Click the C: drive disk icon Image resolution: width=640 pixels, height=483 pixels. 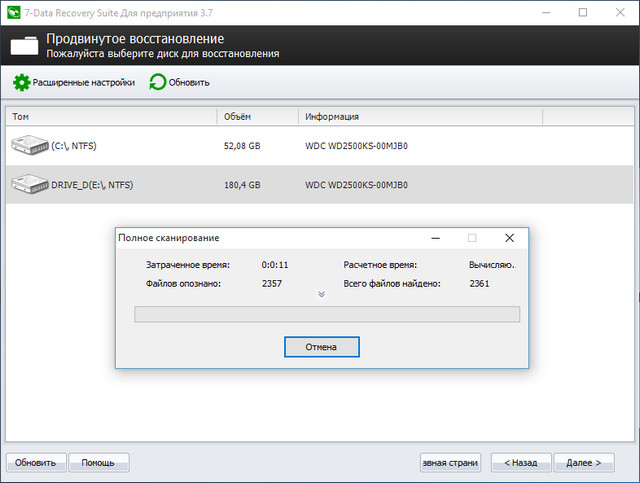30,146
